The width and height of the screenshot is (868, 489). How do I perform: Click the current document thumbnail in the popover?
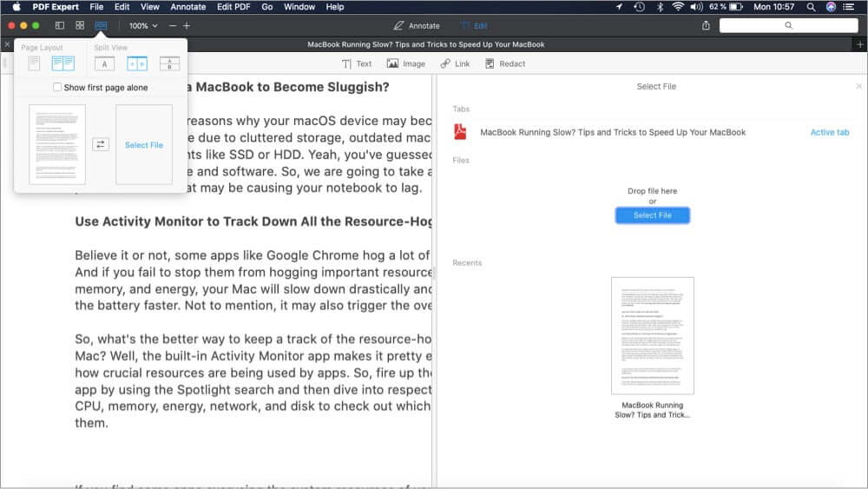click(x=57, y=144)
